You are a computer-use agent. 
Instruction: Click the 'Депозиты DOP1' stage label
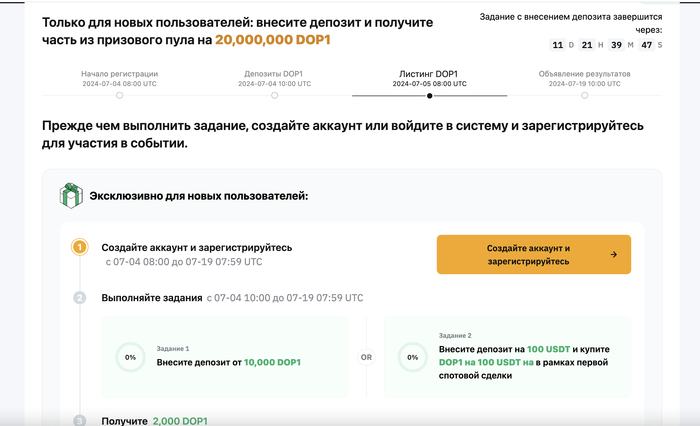click(x=274, y=74)
